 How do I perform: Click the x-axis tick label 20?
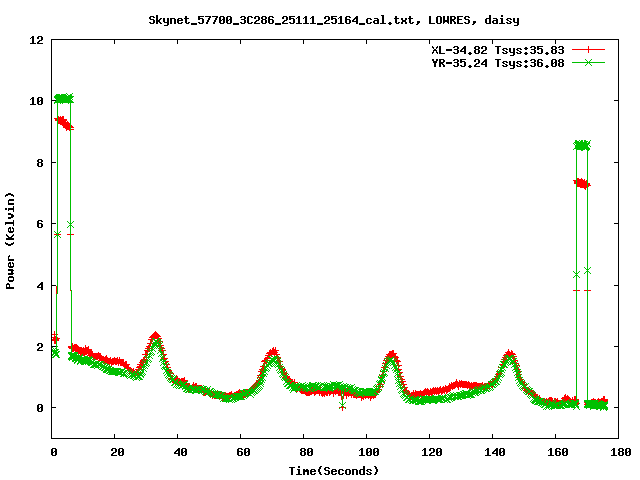point(117,452)
